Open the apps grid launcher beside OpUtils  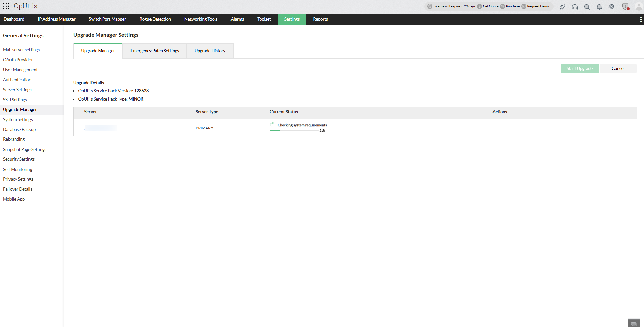tap(6, 6)
